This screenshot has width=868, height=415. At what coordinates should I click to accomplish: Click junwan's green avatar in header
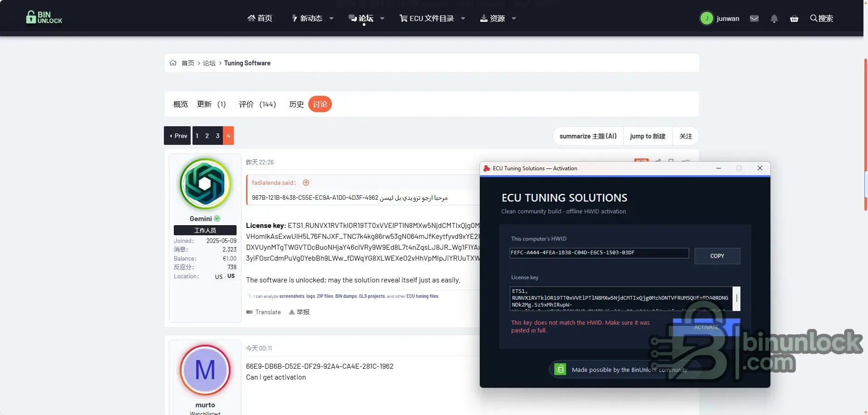(706, 19)
